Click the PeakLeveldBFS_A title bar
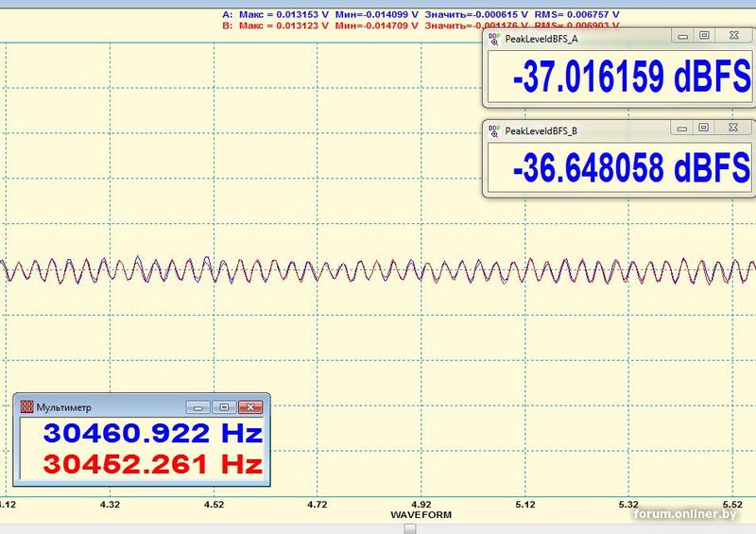This screenshot has height=534, width=756. coord(586,39)
